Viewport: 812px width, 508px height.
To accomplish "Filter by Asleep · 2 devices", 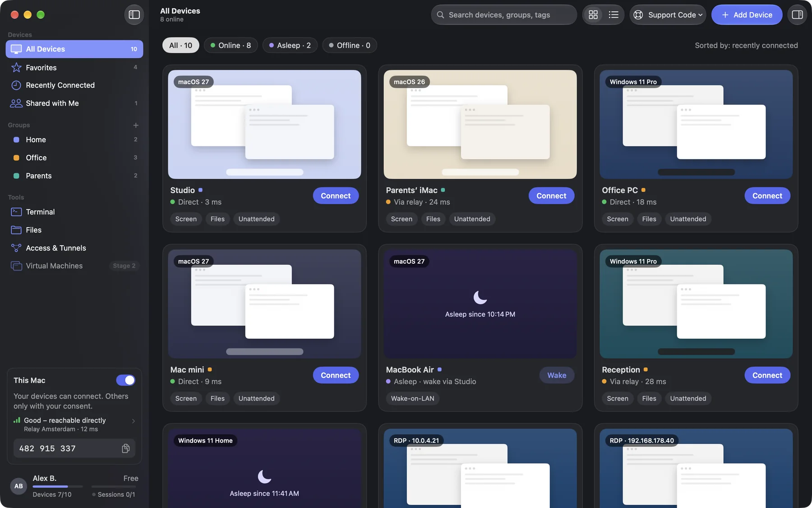I will click(x=290, y=45).
